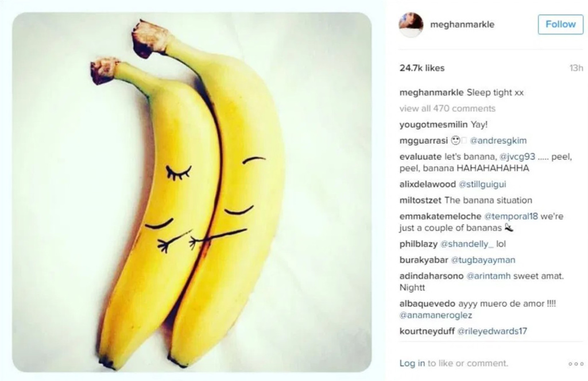Click the @rileyedwards17 mention
This screenshot has width=588, height=381.
(492, 331)
